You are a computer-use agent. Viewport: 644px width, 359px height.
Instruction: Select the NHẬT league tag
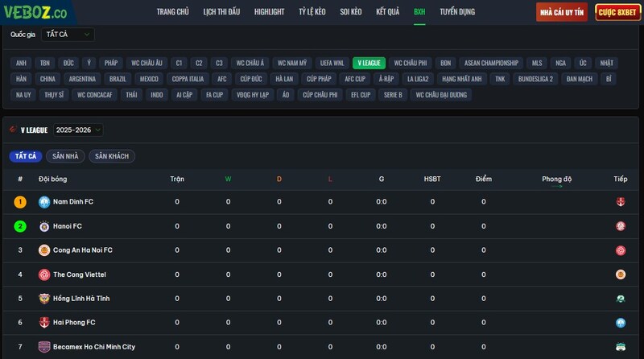[606, 63]
